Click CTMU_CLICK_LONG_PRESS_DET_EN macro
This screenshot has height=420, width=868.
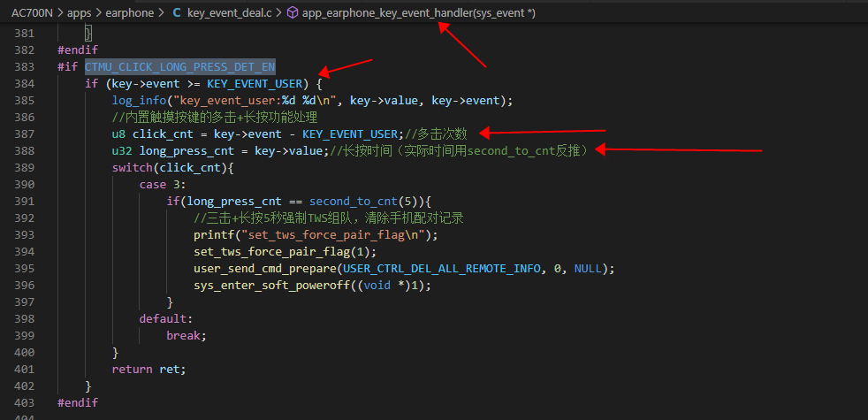tap(180, 67)
